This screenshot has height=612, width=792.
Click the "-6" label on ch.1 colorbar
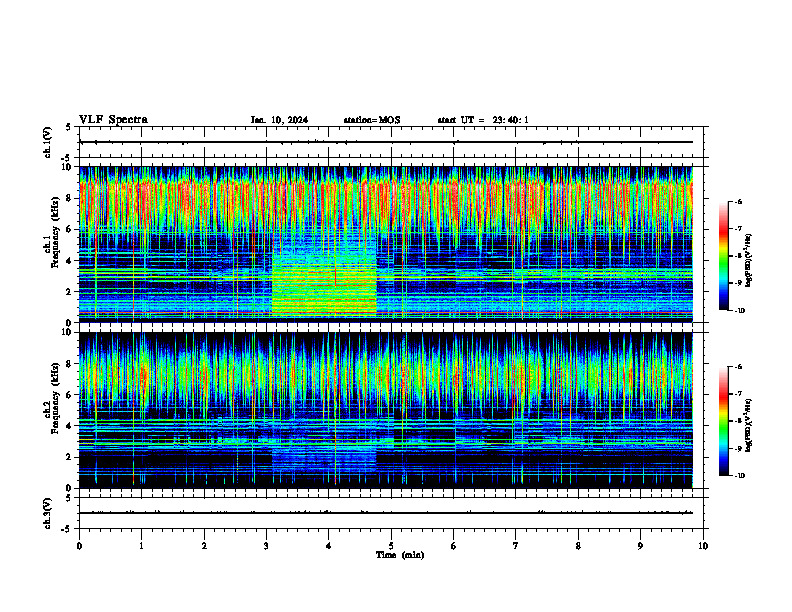738,201
